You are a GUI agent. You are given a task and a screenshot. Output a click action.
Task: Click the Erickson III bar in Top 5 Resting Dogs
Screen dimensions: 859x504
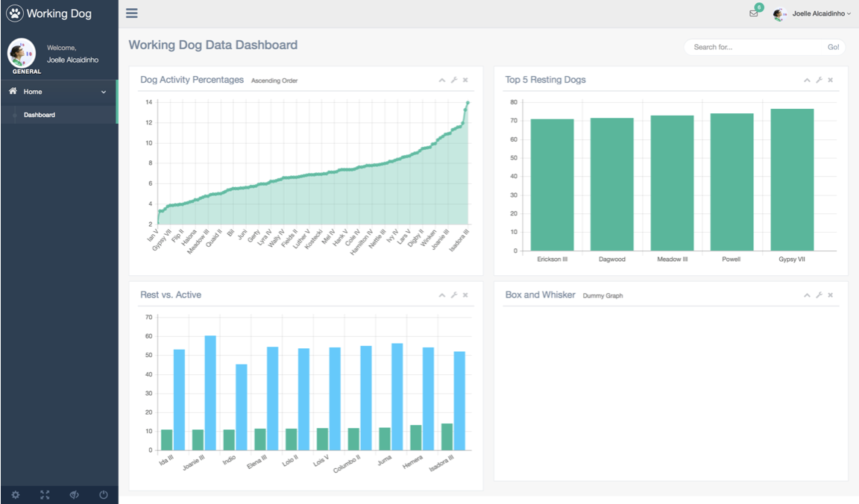click(553, 185)
